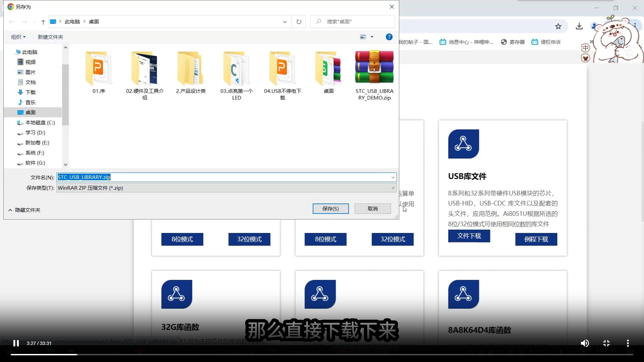
Task: Open the 保存类型 combo box
Action: [226, 188]
